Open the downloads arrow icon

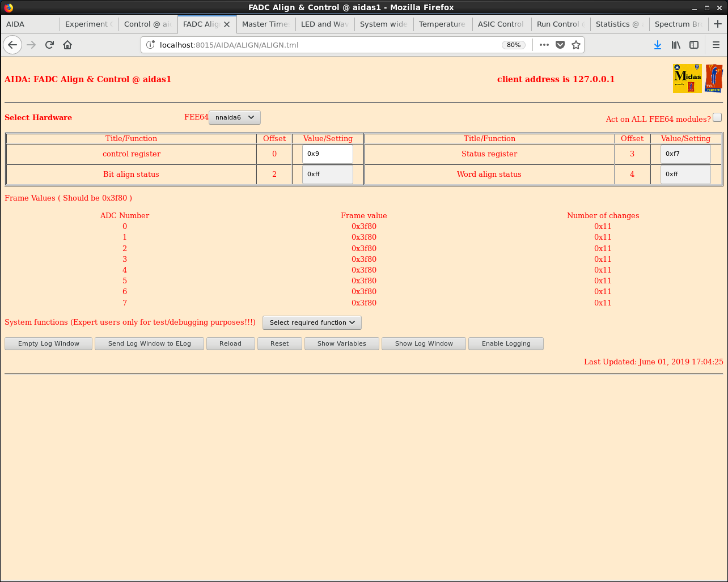pyautogui.click(x=658, y=45)
